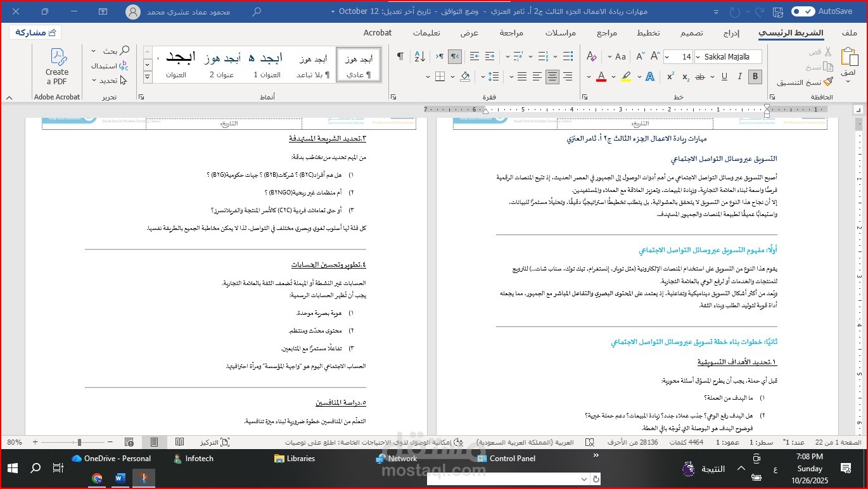Image resolution: width=868 pixels, height=489 pixels.
Task: Click استبدال (Replace) button
Action: click(110, 66)
